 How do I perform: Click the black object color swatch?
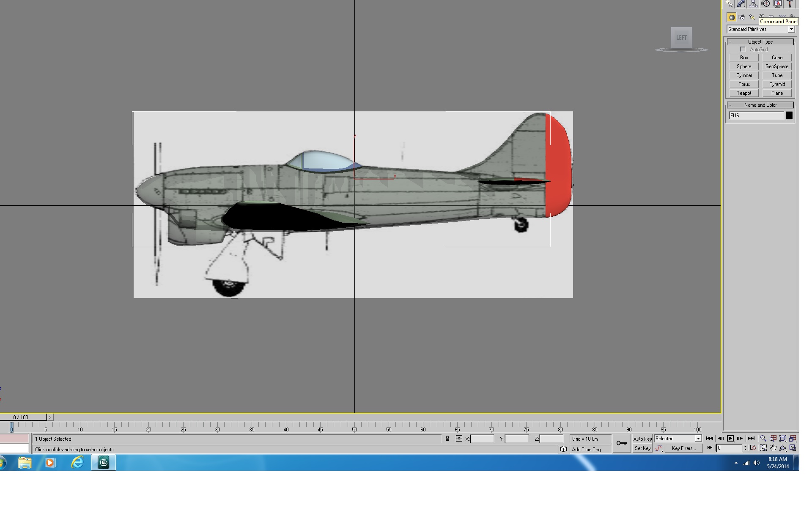click(x=789, y=116)
